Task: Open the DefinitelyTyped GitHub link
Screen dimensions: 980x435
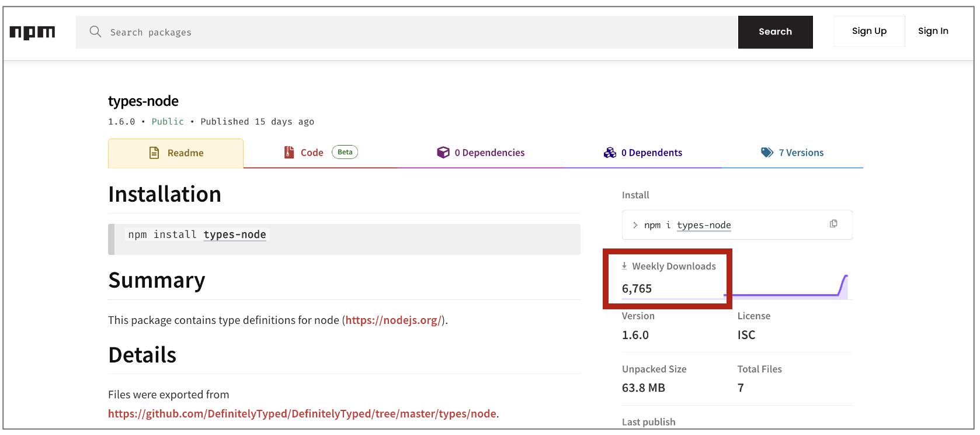Action: (302, 414)
